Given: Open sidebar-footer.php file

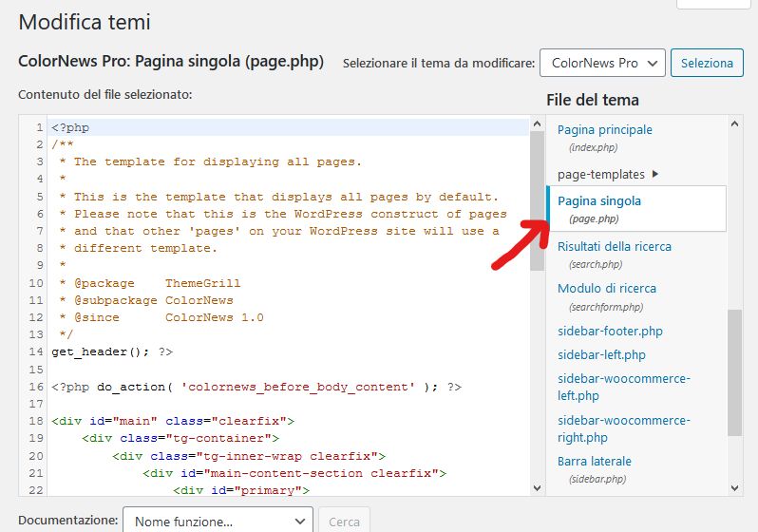Looking at the screenshot, I should [x=610, y=332].
